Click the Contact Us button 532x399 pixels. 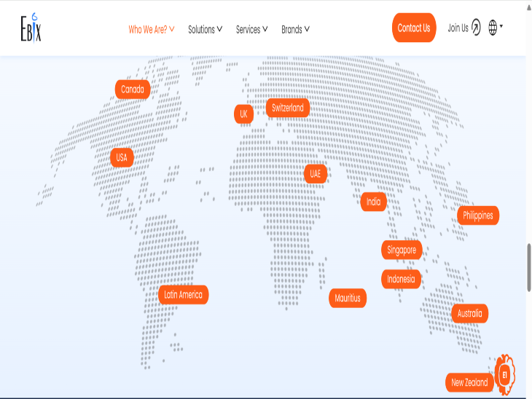pos(414,28)
